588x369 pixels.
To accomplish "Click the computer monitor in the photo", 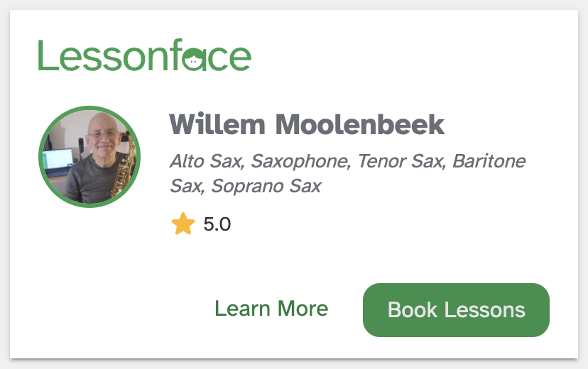I will coord(59,162).
